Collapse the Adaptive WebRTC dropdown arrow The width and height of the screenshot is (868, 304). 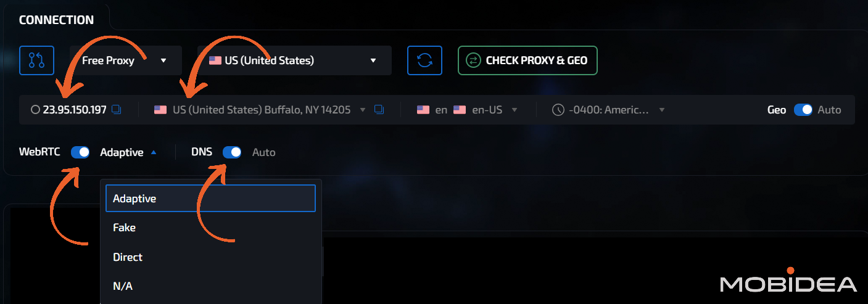[154, 152]
